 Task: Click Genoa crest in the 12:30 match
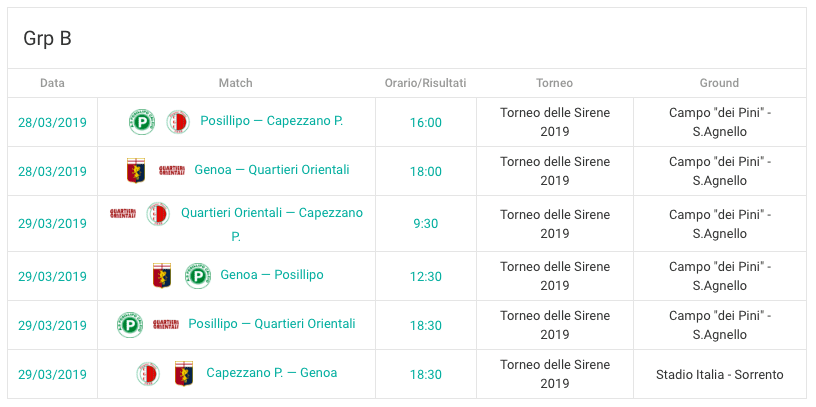tap(161, 275)
